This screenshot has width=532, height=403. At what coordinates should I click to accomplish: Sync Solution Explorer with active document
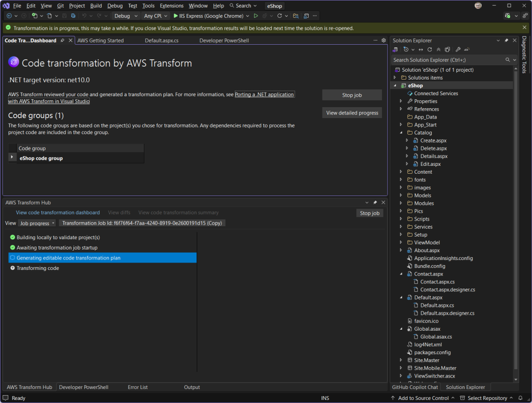[x=421, y=49]
